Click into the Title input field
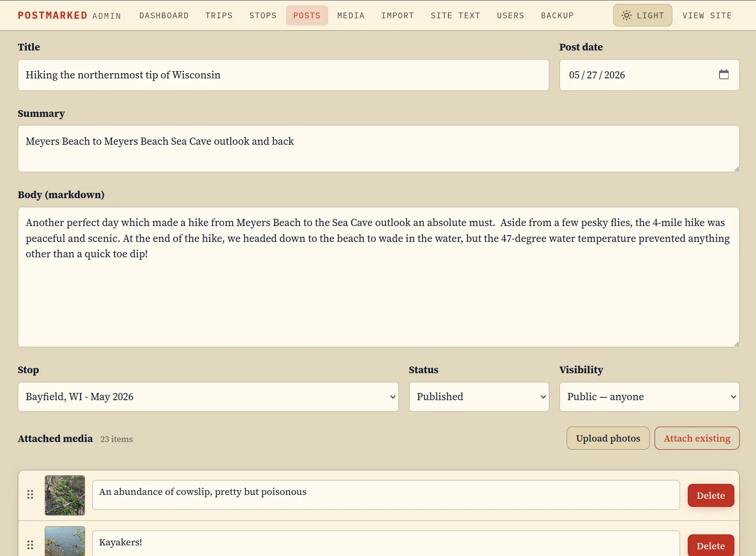 pyautogui.click(x=284, y=75)
